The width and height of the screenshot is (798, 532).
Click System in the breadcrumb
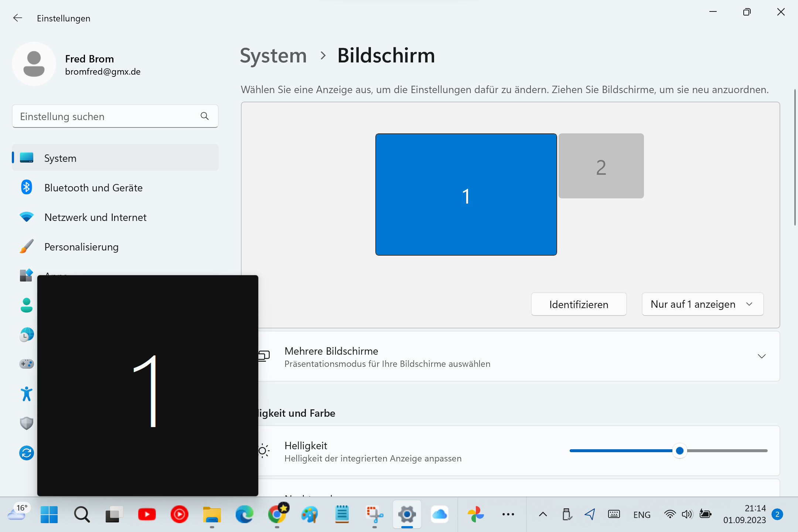tap(273, 56)
